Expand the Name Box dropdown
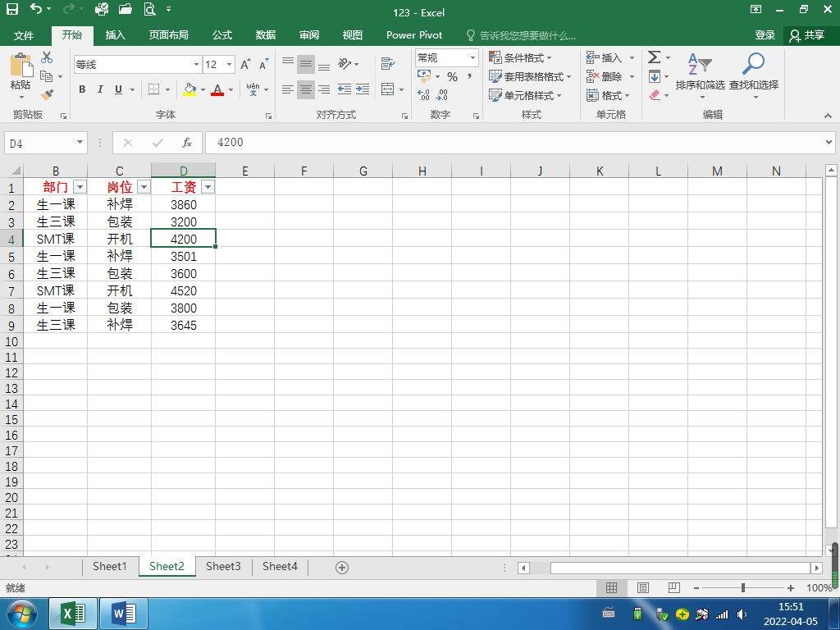The image size is (840, 630). (80, 143)
